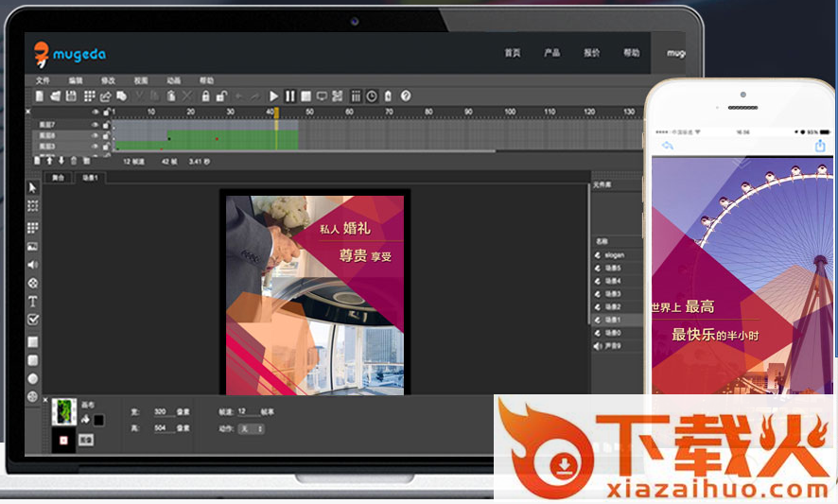Screen dimensions: 838x504
Task: Click the audio speaker tool icon
Action: coord(33,265)
